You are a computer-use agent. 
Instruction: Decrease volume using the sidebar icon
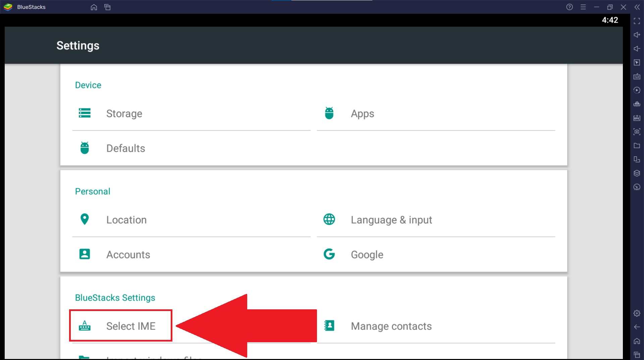point(637,49)
